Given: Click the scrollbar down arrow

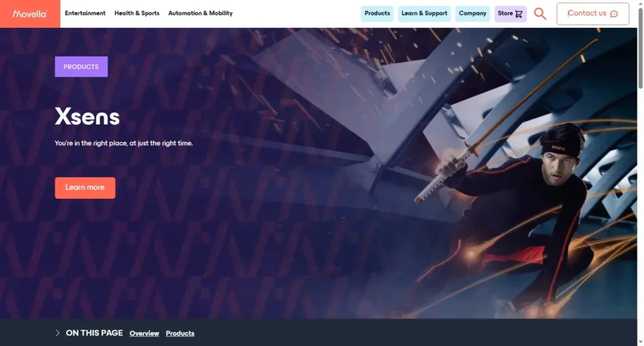Looking at the screenshot, I should [640, 342].
